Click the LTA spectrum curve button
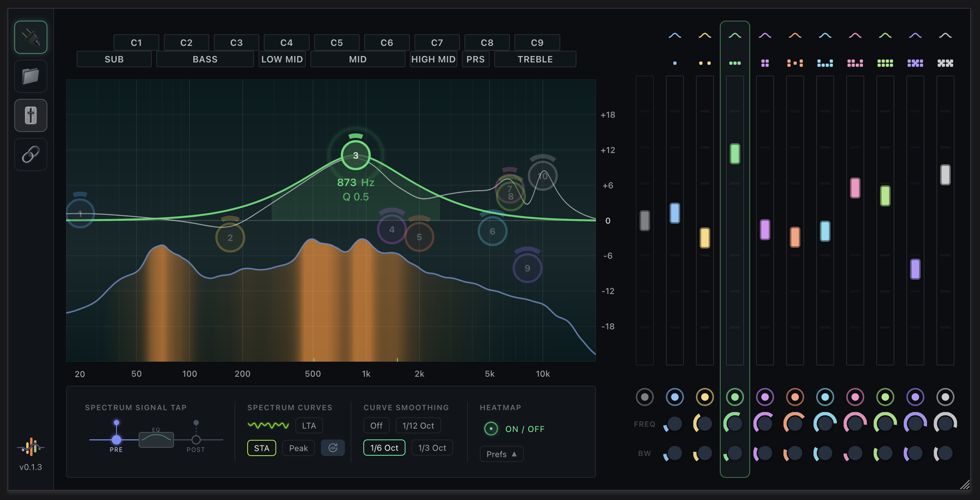 [309, 426]
